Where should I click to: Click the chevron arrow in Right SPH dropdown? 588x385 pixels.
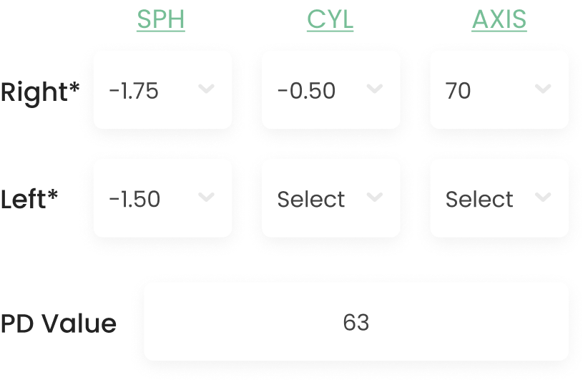click(x=206, y=89)
